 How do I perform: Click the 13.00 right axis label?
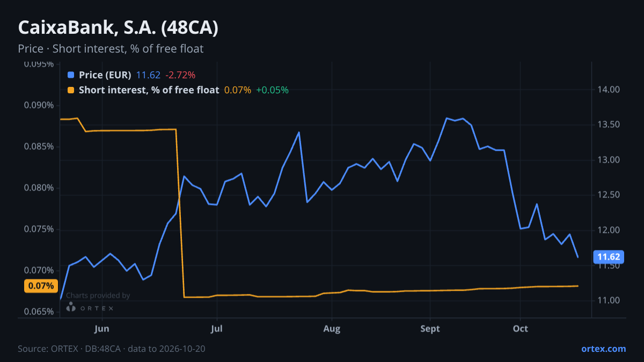608,160
